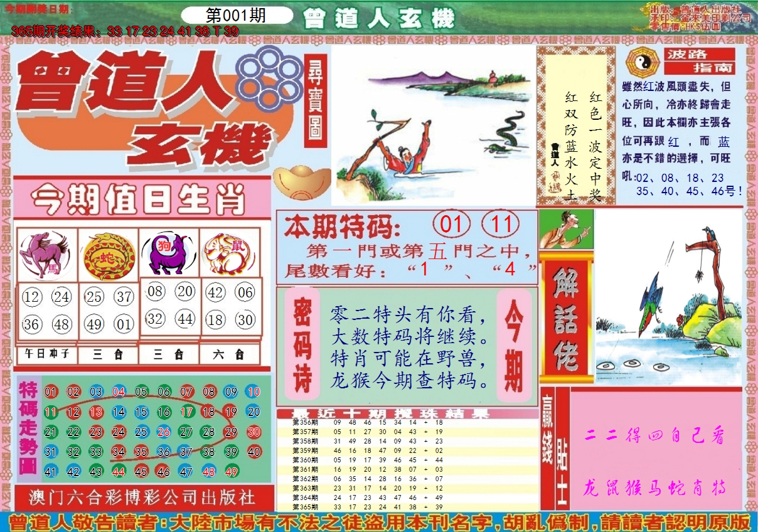The image size is (758, 532).
Task: Click the rat zodiac icon labeled 鼠
Action: tap(227, 253)
